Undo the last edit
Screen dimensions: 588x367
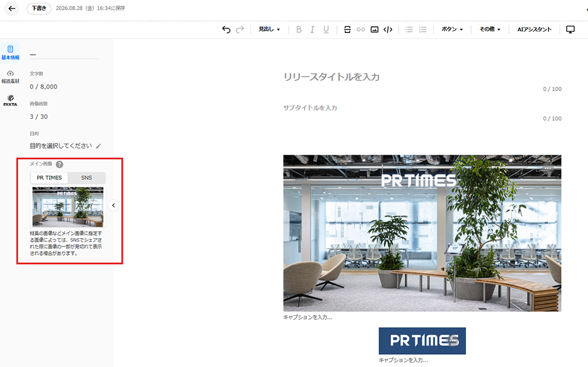click(x=226, y=29)
